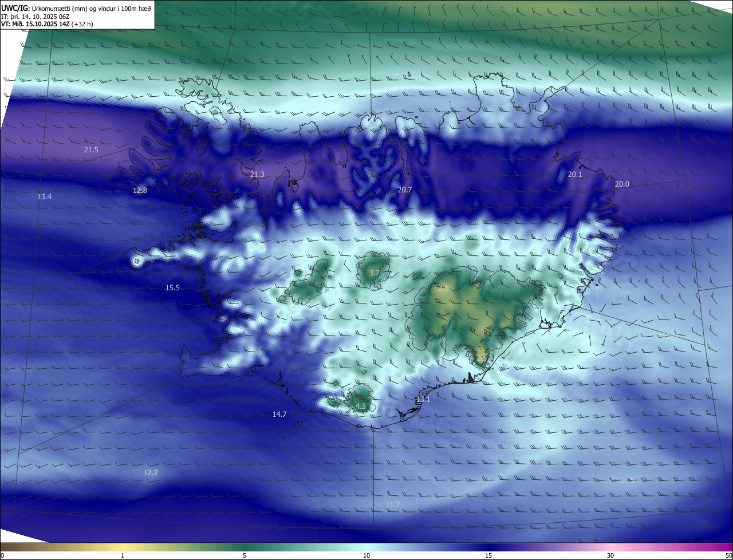The image size is (733, 560).
Task: Click the 15.5 value label
Action: tap(172, 287)
